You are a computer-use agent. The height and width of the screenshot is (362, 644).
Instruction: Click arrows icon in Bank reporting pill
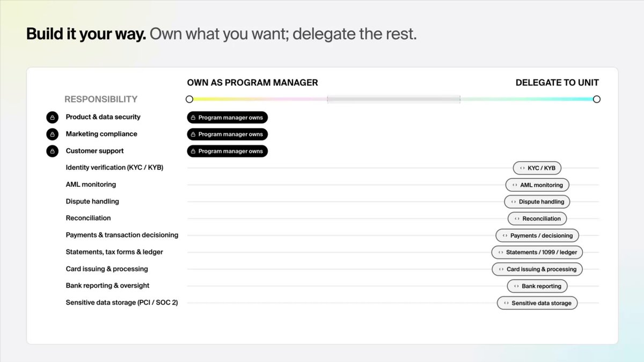(x=517, y=286)
